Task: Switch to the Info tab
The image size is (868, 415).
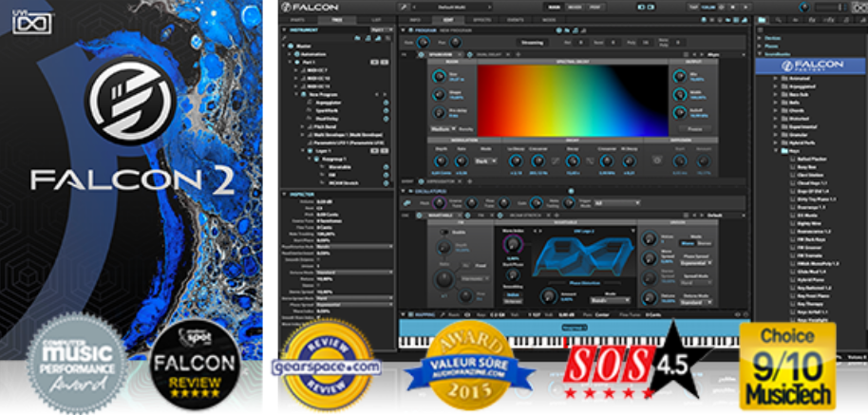Action: coord(415,20)
